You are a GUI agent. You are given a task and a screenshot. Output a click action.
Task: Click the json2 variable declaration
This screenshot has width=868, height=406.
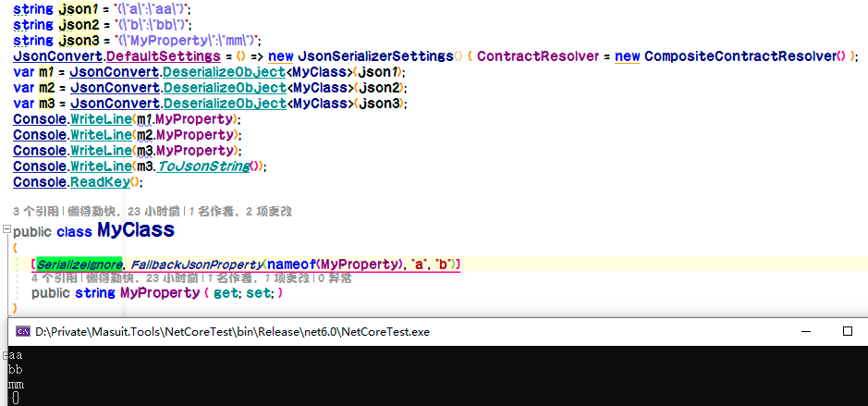(80, 25)
